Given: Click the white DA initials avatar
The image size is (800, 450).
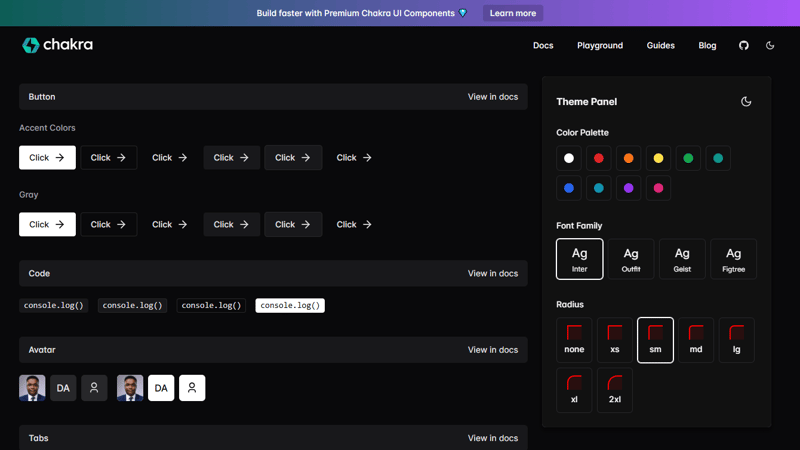Looking at the screenshot, I should [161, 388].
